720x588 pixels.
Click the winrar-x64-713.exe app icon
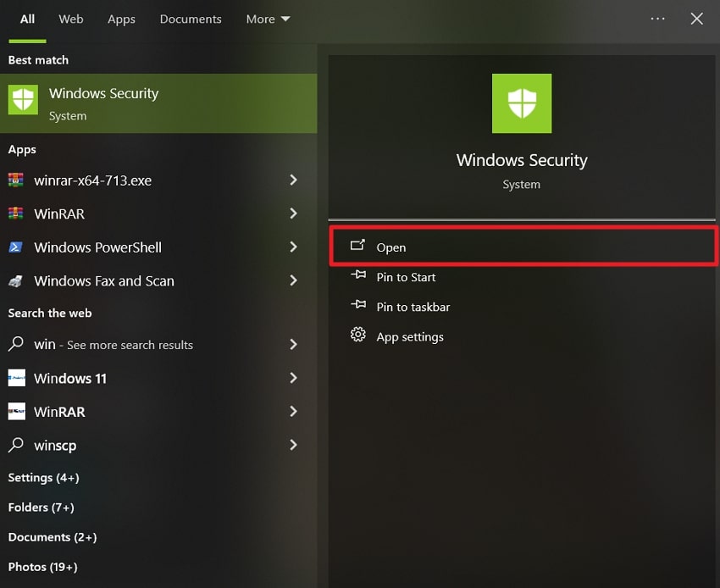16,180
